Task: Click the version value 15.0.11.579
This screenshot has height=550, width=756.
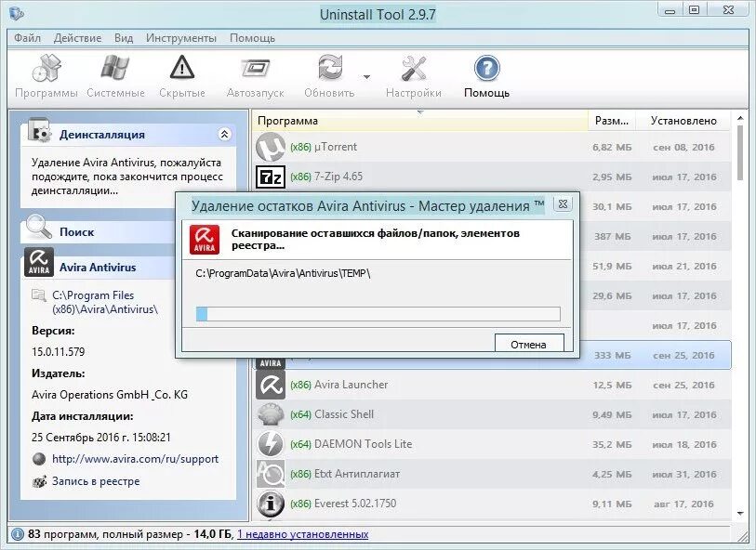Action: tap(59, 352)
